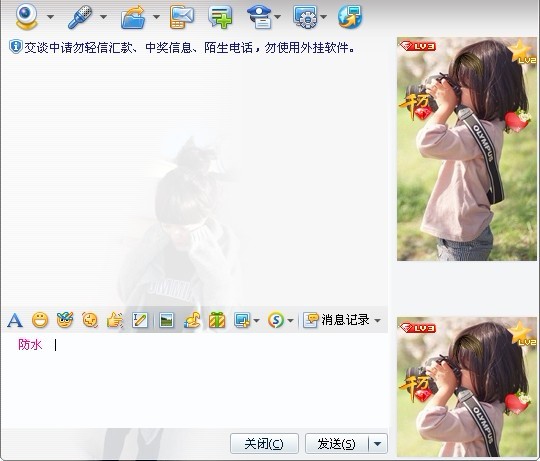
Task: Start a voice call with microphone icon
Action: [x=80, y=17]
